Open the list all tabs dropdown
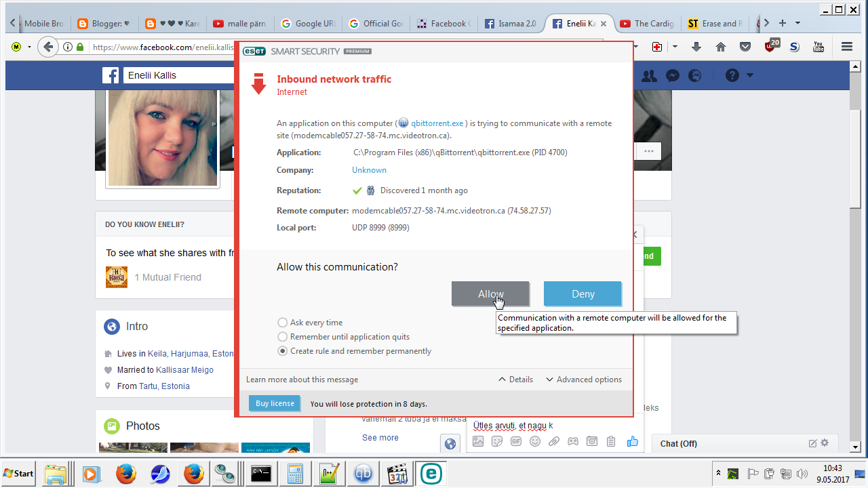The image size is (868, 488). (x=797, y=23)
